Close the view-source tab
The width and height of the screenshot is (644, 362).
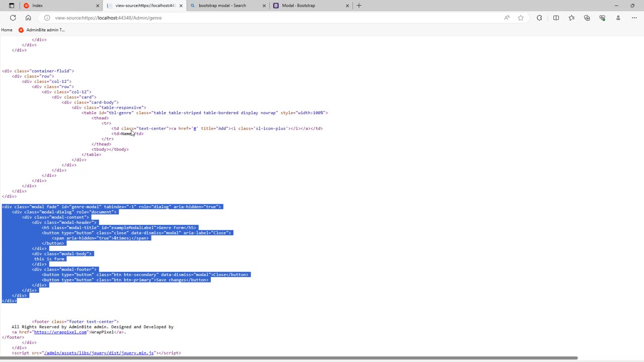181,6
